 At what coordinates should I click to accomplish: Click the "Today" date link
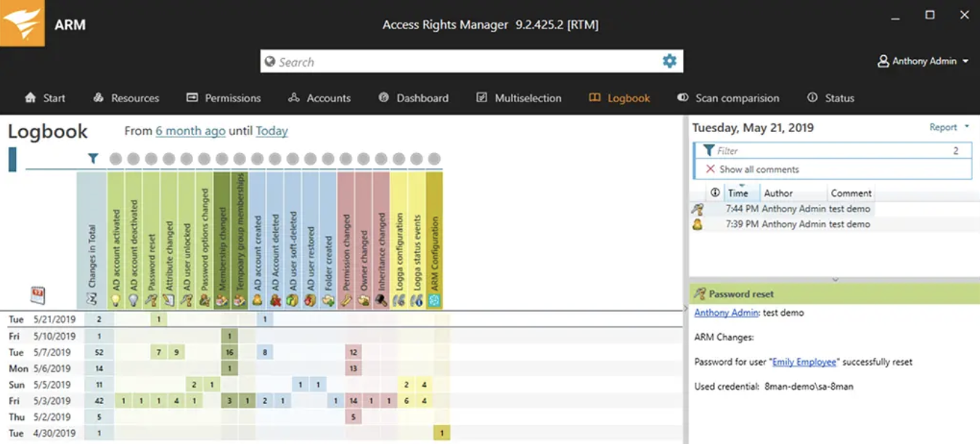click(271, 131)
